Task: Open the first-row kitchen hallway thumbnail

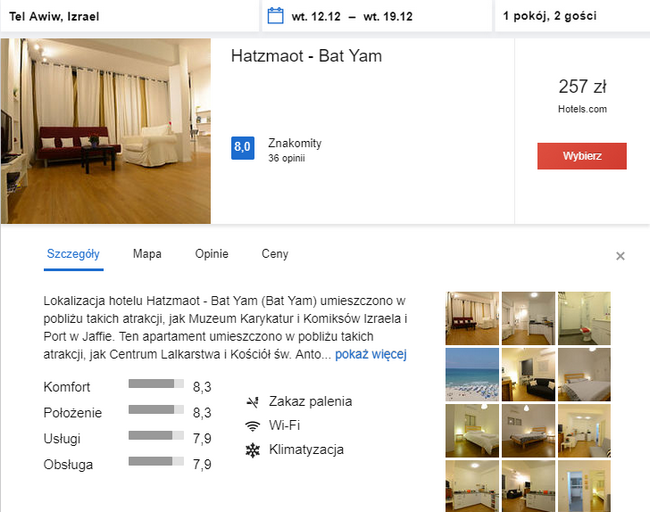Action: [x=528, y=318]
